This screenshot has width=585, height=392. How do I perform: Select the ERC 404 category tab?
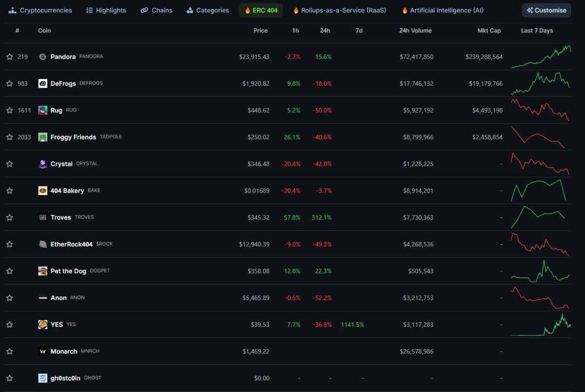(x=261, y=10)
